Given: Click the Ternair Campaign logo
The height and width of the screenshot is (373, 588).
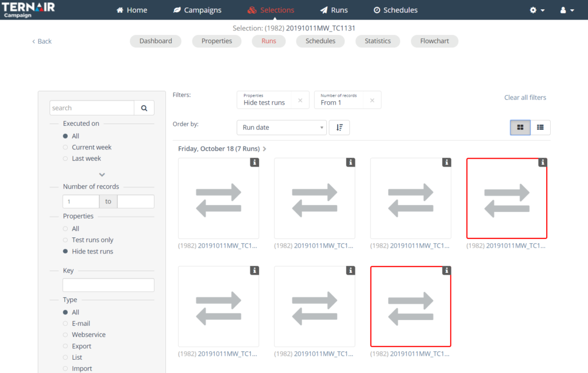Looking at the screenshot, I should pyautogui.click(x=28, y=10).
